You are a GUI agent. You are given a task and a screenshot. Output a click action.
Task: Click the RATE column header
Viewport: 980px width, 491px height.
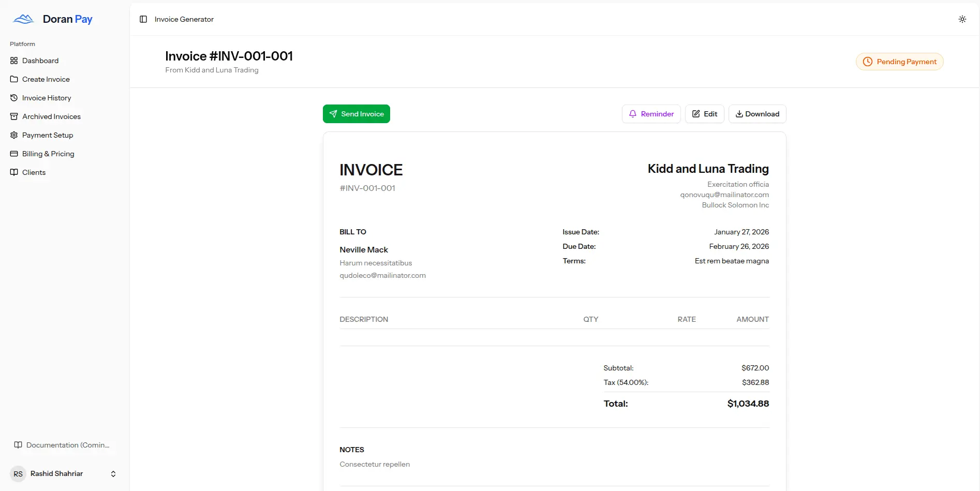(x=687, y=319)
